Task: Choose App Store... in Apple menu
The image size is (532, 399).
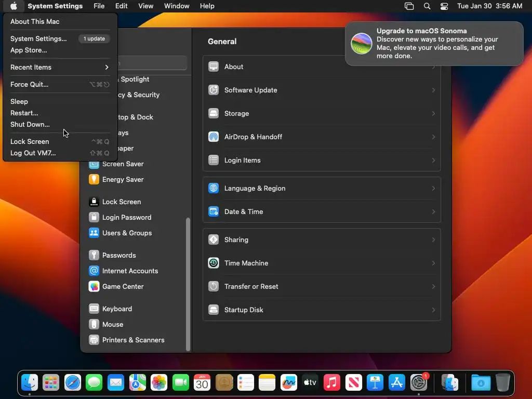Action: (x=60, y=50)
